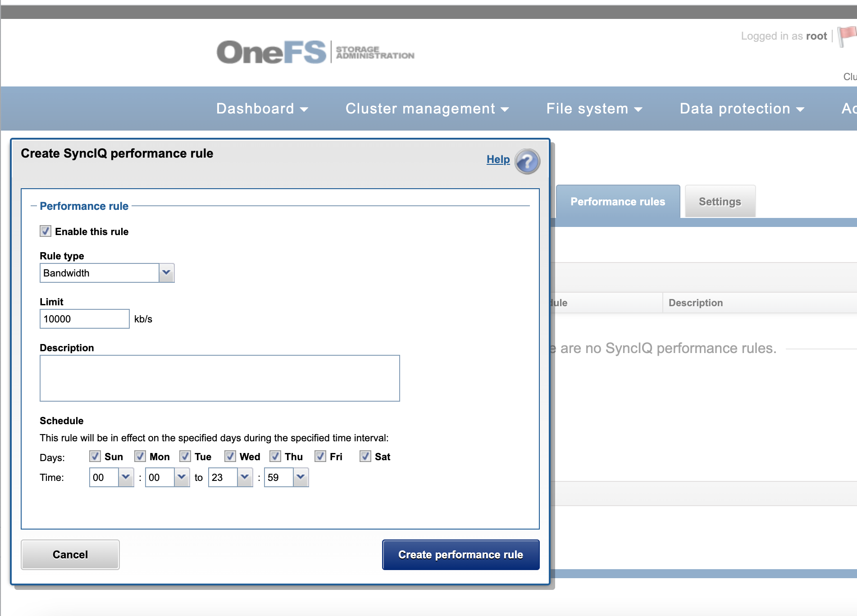Open the Cluster management menu
Image resolution: width=857 pixels, height=616 pixels.
(x=427, y=109)
